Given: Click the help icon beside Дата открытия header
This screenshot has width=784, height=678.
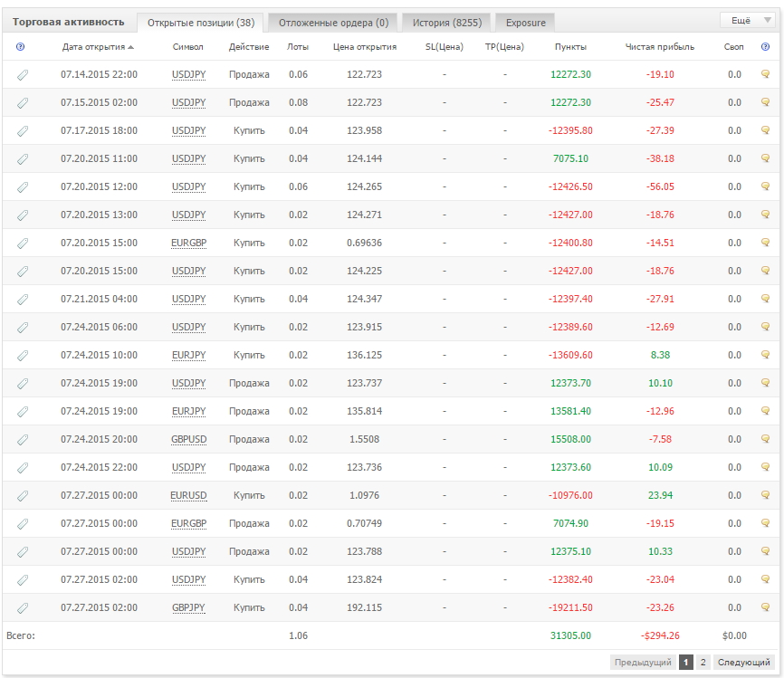Looking at the screenshot, I should coord(20,46).
